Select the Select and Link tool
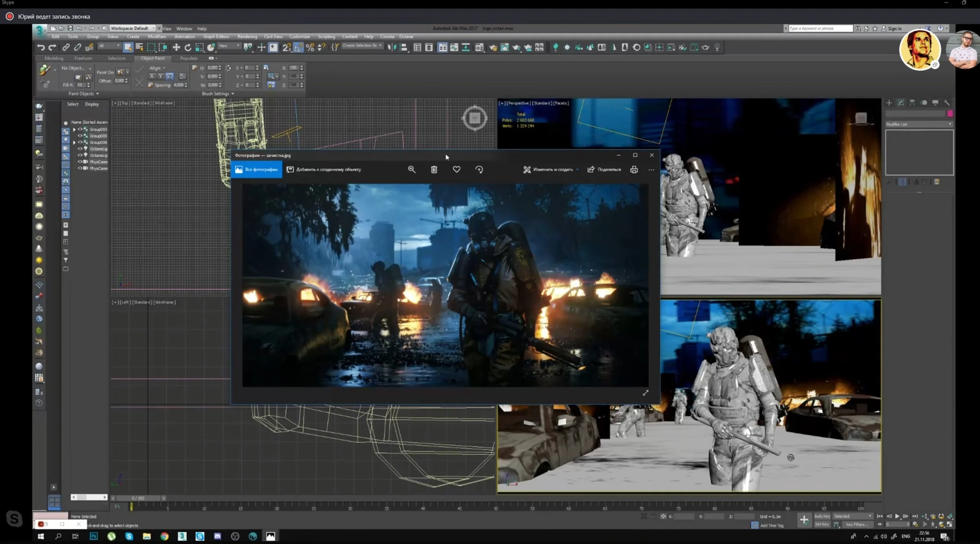Viewport: 980px width, 544px height. tap(66, 47)
